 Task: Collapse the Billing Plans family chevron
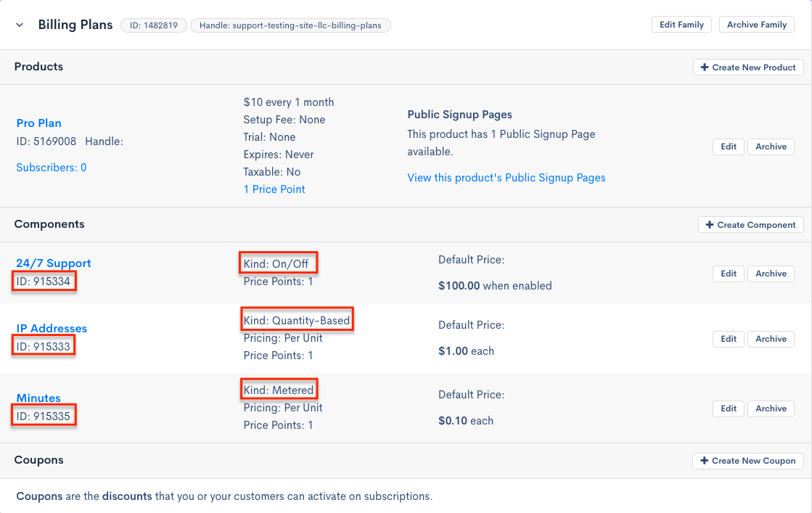coord(20,25)
